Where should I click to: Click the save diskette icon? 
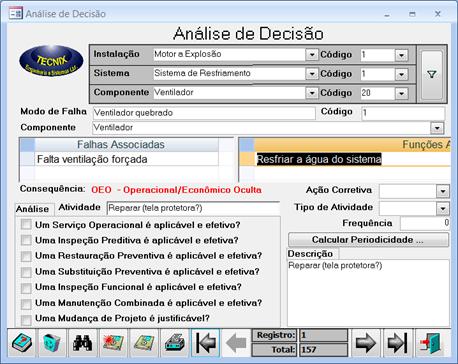tap(144, 343)
